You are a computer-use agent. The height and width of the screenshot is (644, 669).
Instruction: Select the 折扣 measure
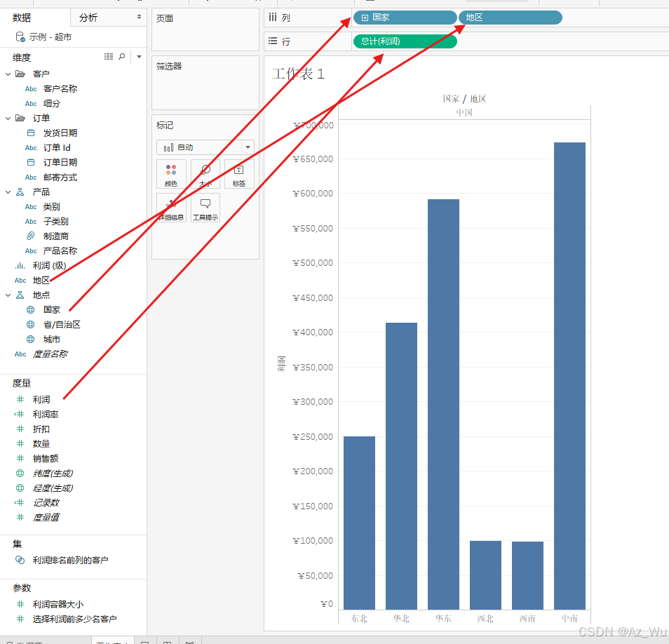click(41, 429)
